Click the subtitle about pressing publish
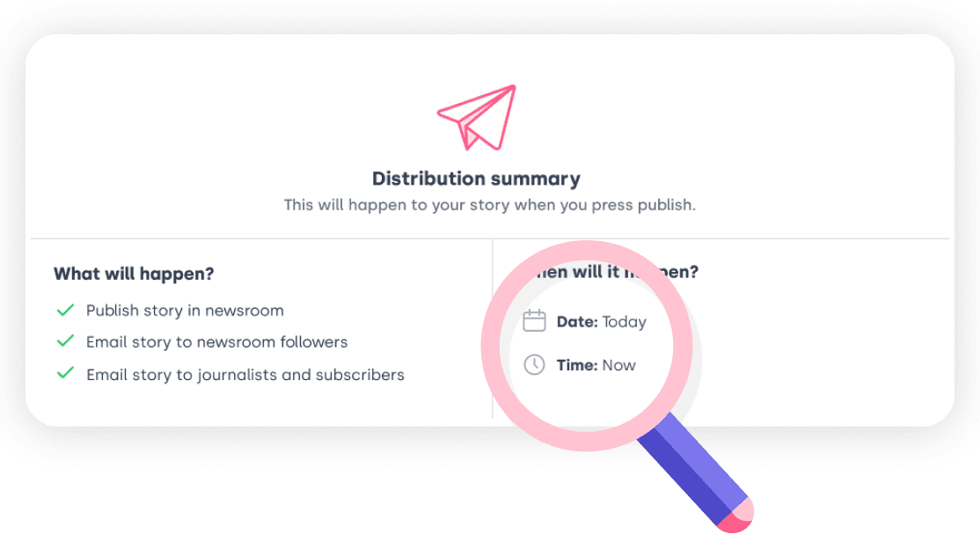 coord(489,205)
